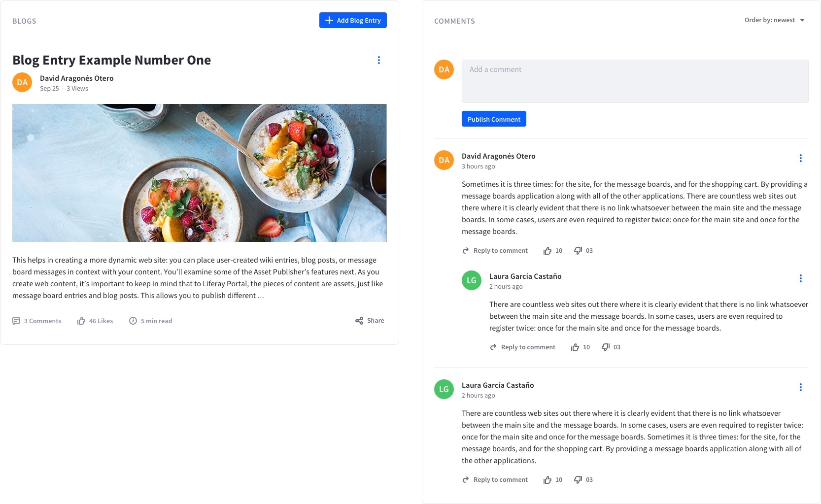Select the Share icon on the blog entry

pos(359,320)
